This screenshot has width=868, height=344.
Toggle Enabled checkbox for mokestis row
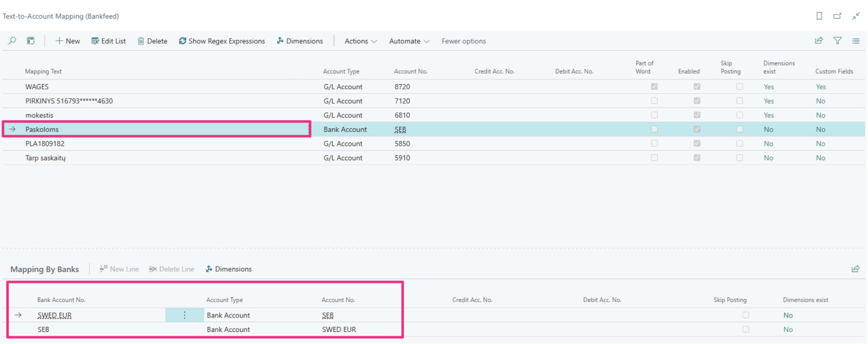click(697, 115)
